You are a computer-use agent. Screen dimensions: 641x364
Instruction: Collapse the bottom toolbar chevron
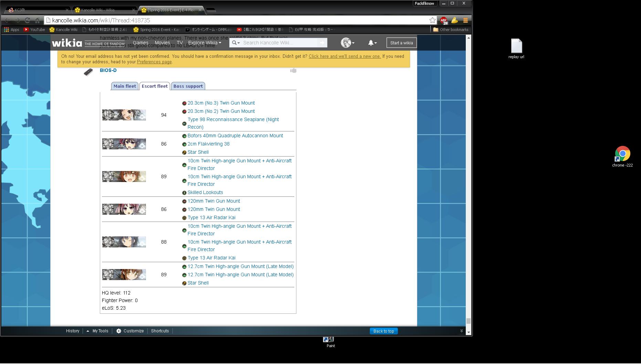click(462, 331)
